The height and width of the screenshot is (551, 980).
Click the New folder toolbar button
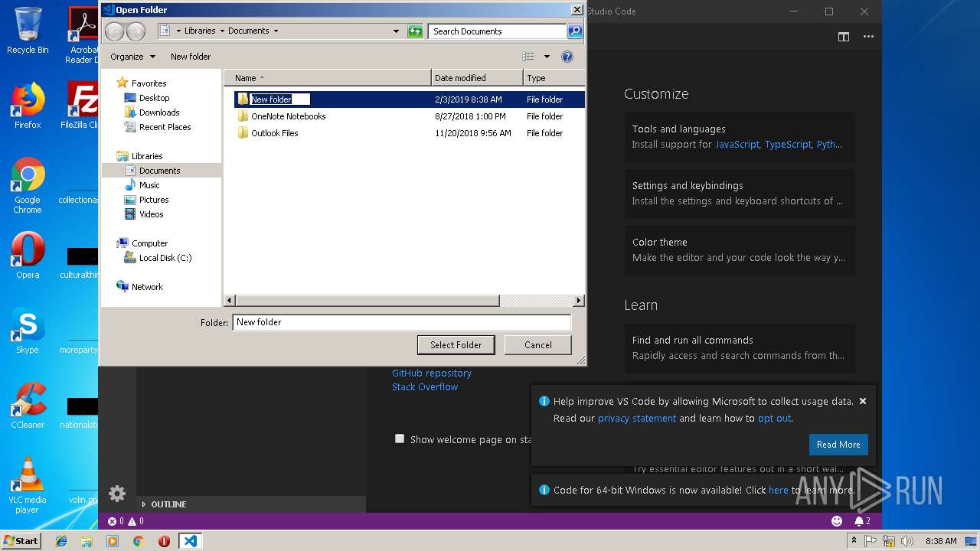191,57
